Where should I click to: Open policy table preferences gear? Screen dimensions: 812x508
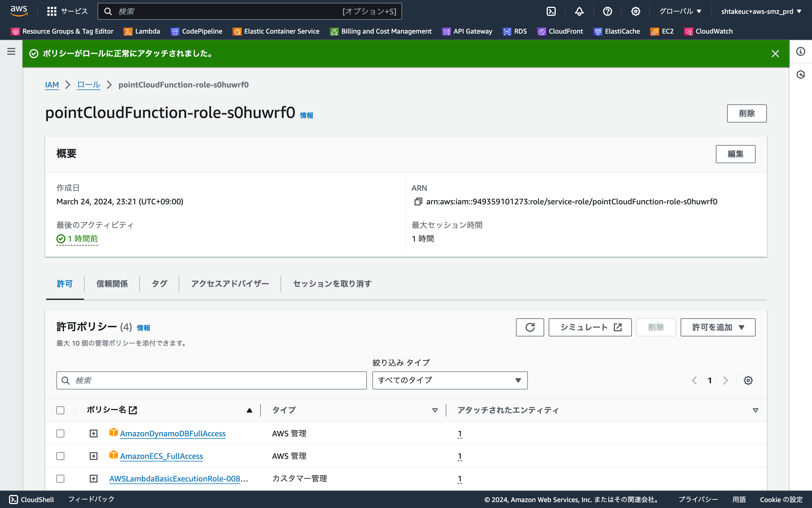pos(748,380)
